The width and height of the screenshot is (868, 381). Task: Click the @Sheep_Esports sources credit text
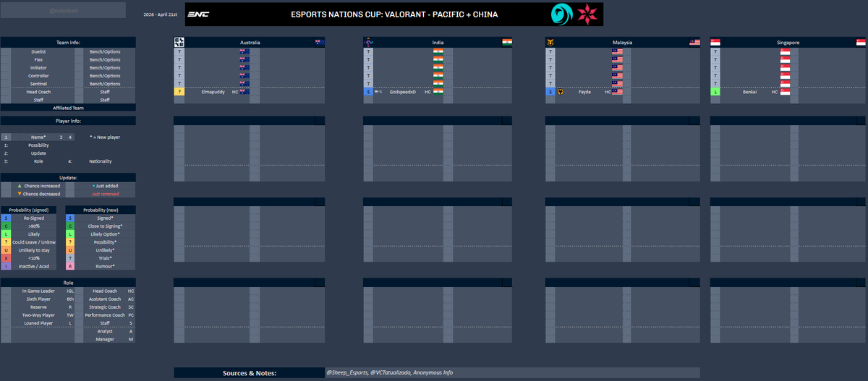(x=390, y=372)
